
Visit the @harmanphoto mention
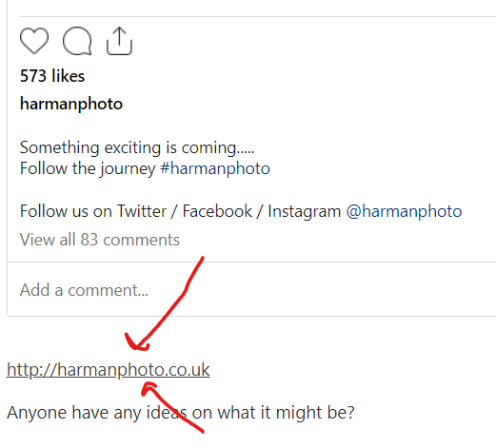click(x=404, y=211)
